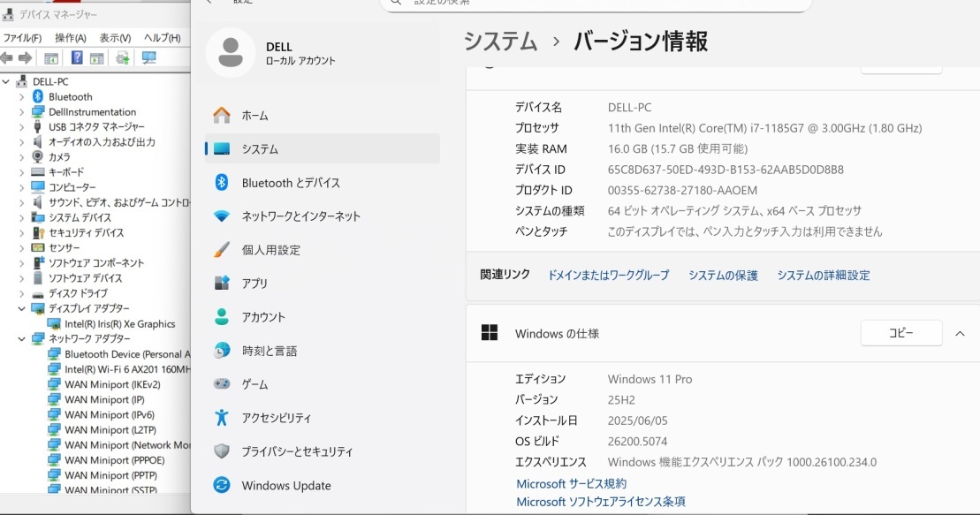Expand the Bluetooth node in Device Manager
980x515 pixels.
click(x=22, y=97)
